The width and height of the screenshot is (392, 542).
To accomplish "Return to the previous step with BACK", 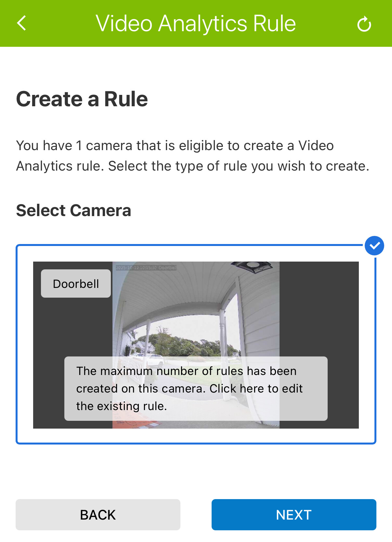I will (98, 515).
